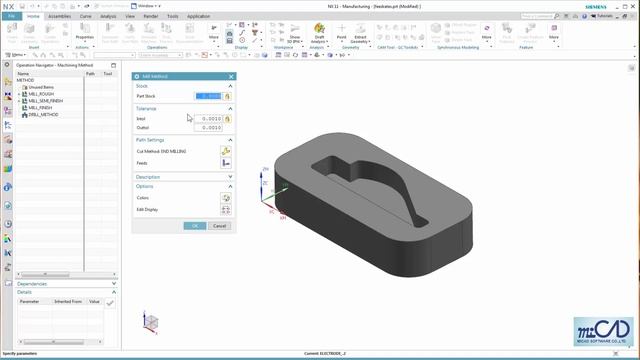The width and height of the screenshot is (640, 360).
Task: Select Operation Navigator sidebar icon
Action: pyautogui.click(x=8, y=125)
